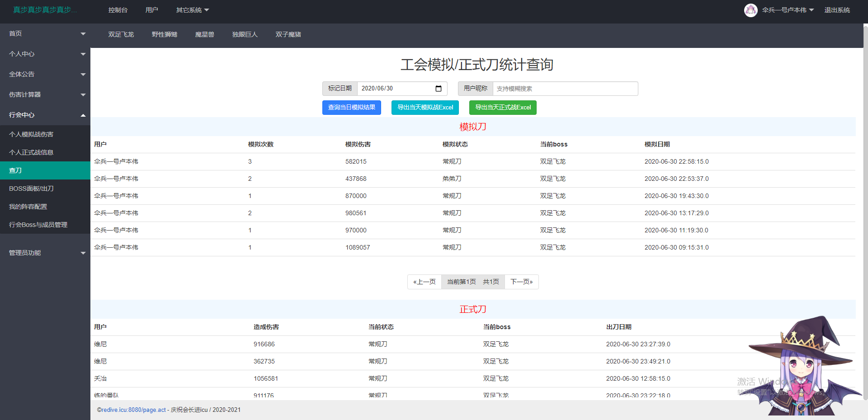This screenshot has height=420, width=868.
Task: Click the 582015 simulated damage cell
Action: 356,161
